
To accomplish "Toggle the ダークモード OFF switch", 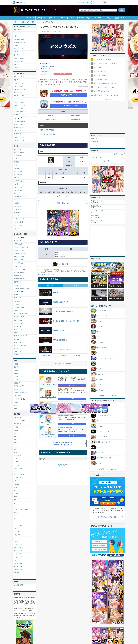I will pos(105,2).
